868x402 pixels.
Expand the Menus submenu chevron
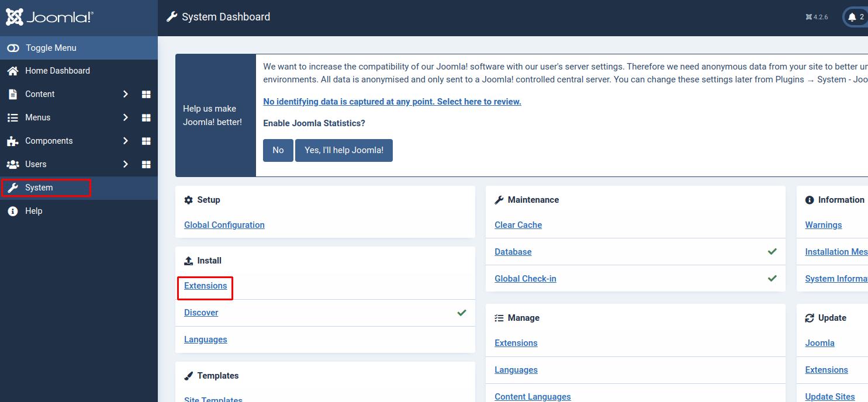point(125,117)
